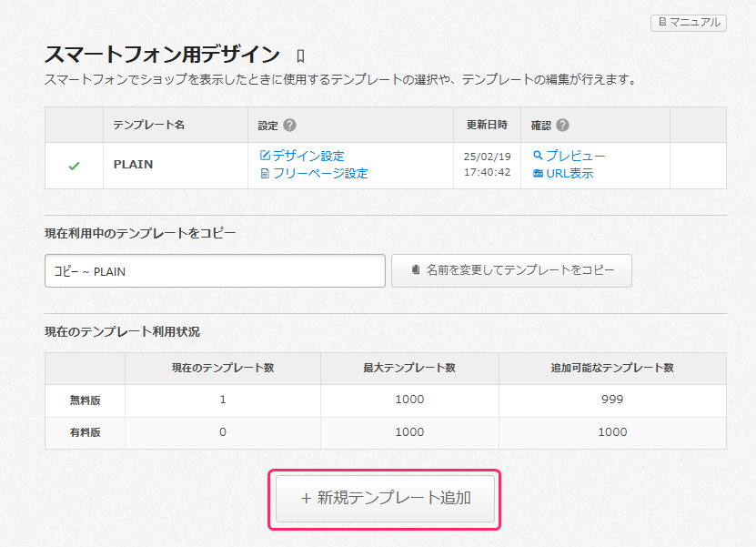This screenshot has width=756, height=547.
Task: Click the 更新日時 column header
Action: click(487, 125)
